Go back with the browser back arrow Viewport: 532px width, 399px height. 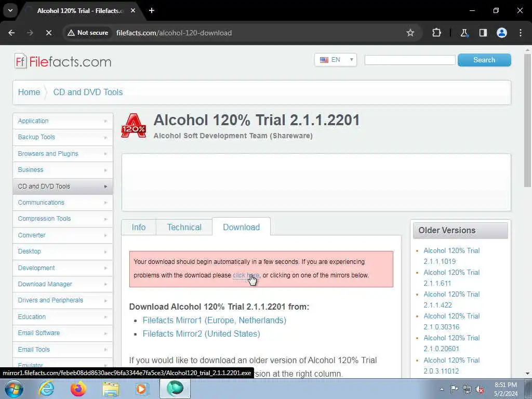(x=11, y=33)
